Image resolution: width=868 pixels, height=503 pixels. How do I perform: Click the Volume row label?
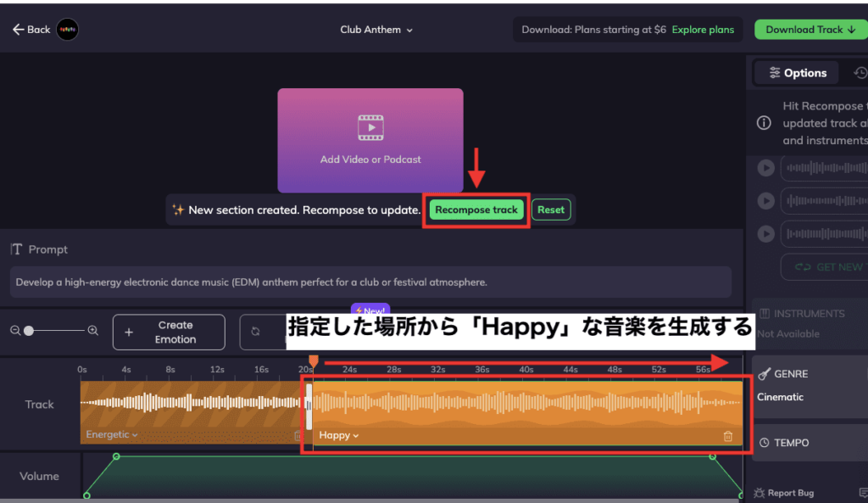coord(39,476)
